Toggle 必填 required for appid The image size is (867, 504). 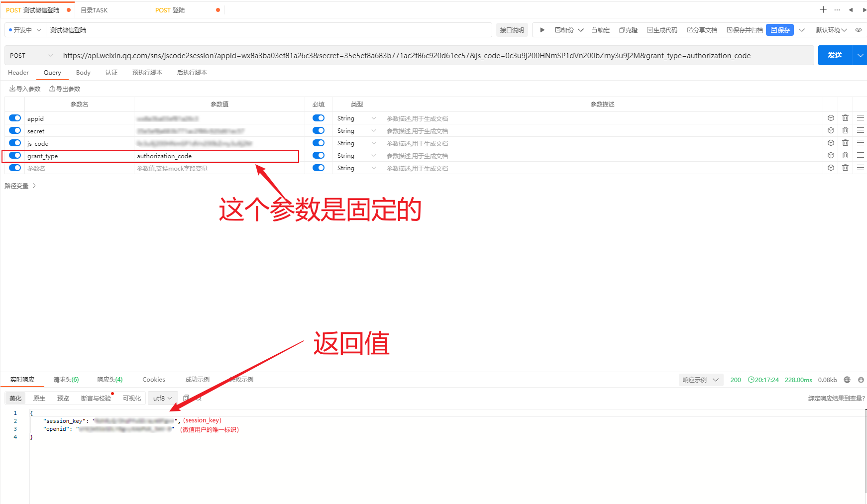[319, 118]
